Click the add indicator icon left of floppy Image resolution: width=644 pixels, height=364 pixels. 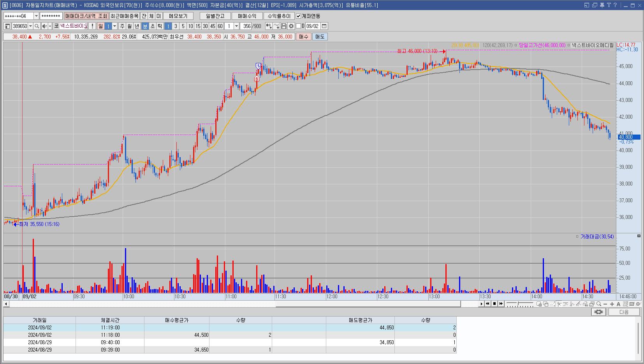point(276,26)
